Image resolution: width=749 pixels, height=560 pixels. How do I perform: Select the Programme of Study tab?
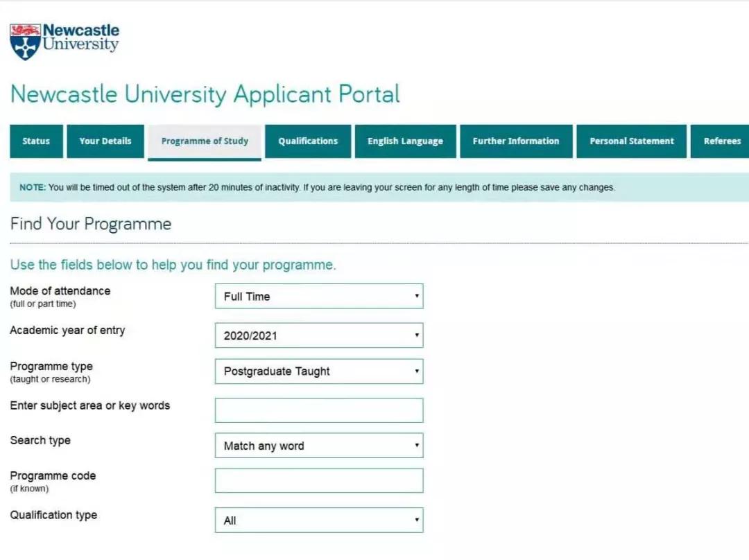205,141
